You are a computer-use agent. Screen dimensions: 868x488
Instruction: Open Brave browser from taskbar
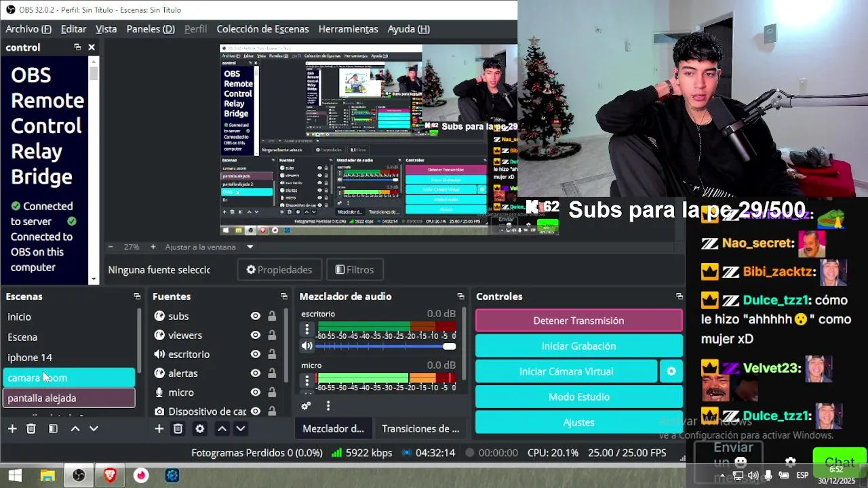pyautogui.click(x=110, y=476)
